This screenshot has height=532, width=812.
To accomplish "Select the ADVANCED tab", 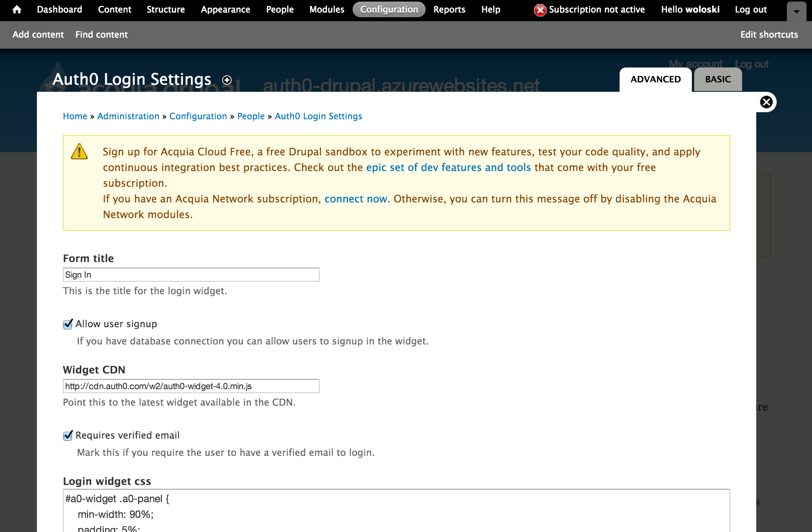I will [x=655, y=79].
